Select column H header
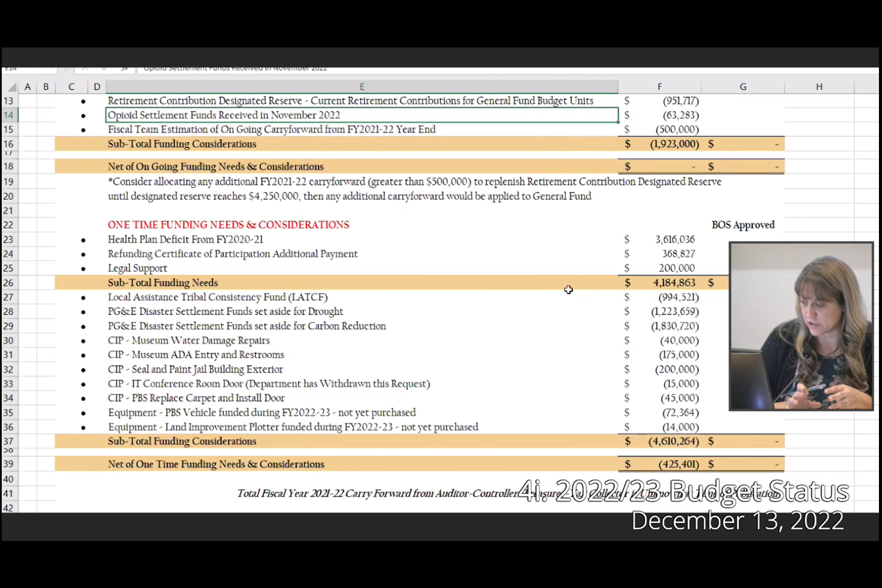This screenshot has height=588, width=882. point(819,87)
